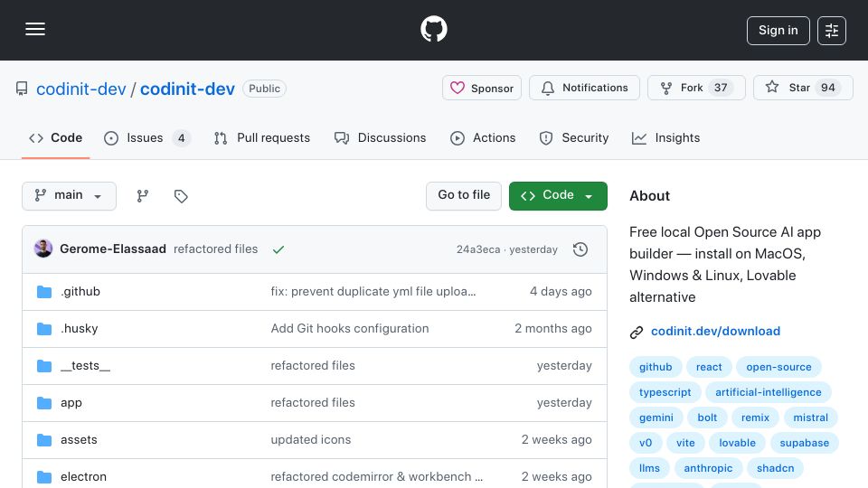Open the app folder

[x=71, y=403]
